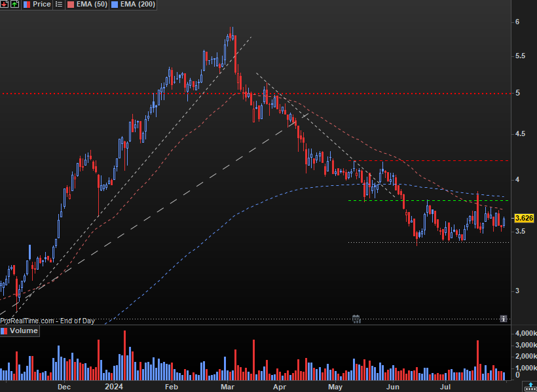Click the 6 price axis label

coord(517,22)
